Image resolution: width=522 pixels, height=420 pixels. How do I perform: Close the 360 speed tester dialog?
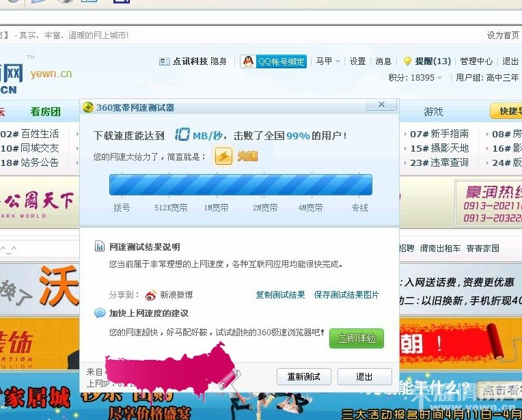(381, 104)
